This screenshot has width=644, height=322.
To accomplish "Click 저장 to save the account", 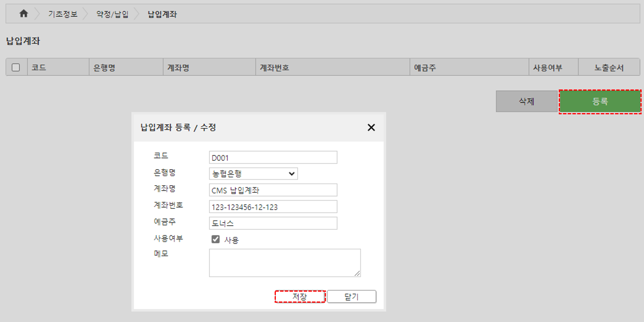I will pyautogui.click(x=300, y=296).
